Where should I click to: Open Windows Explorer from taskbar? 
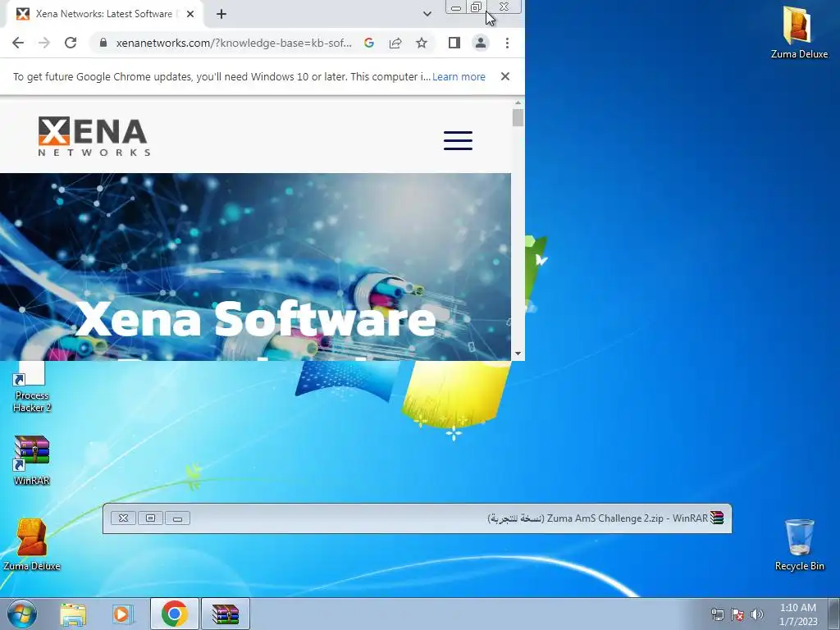coord(73,614)
